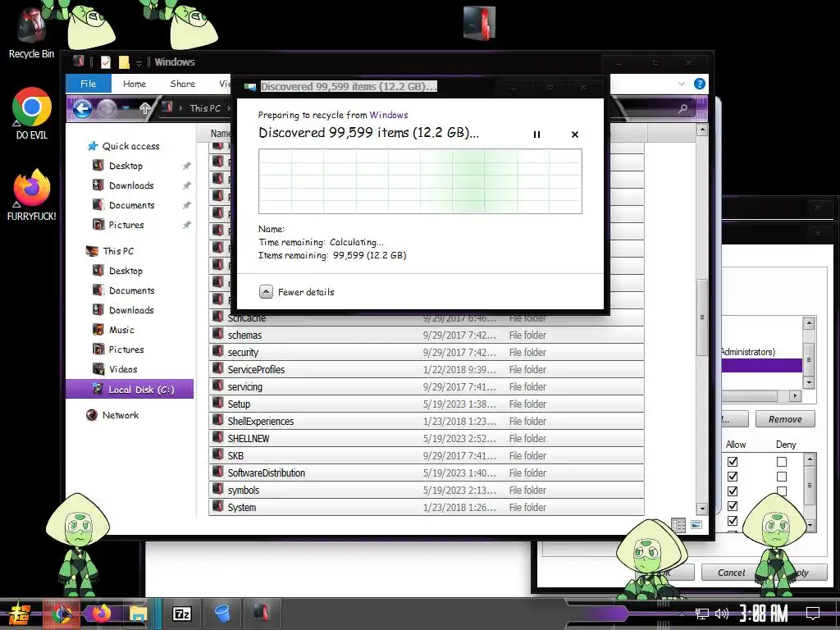Image resolution: width=840 pixels, height=630 pixels.
Task: Select the ShellExperiences folder
Action: coord(427,421)
